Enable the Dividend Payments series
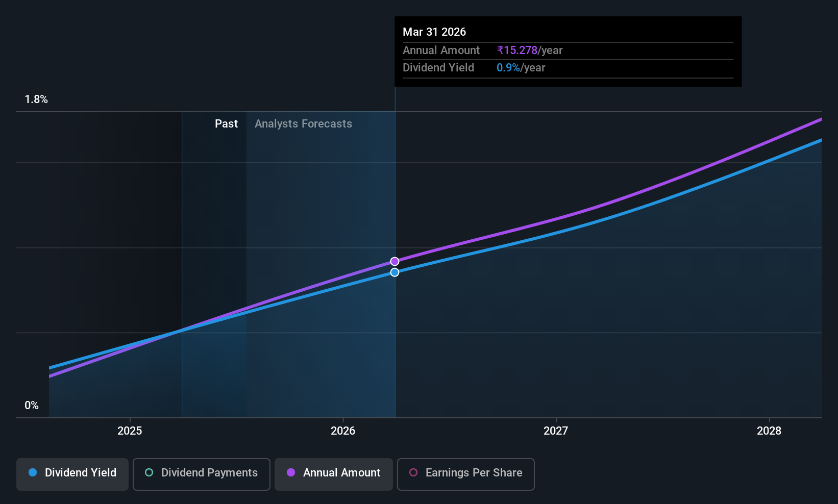Image resolution: width=838 pixels, height=504 pixels. pyautogui.click(x=202, y=474)
